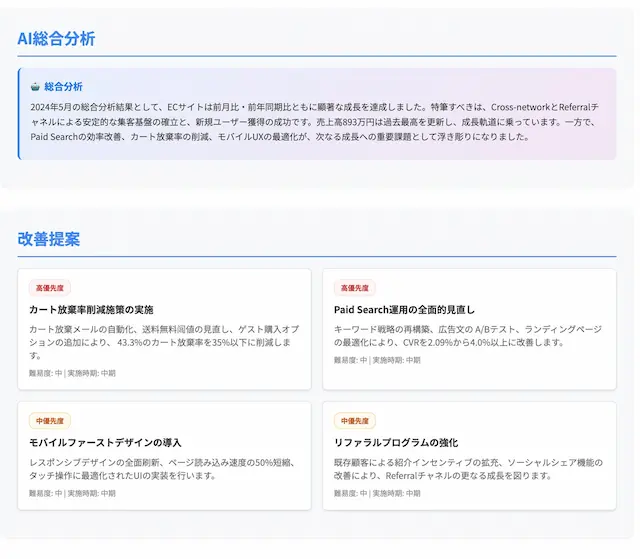
Task: Click 高優先度 badge on カート放棄率 card
Action: pos(50,288)
